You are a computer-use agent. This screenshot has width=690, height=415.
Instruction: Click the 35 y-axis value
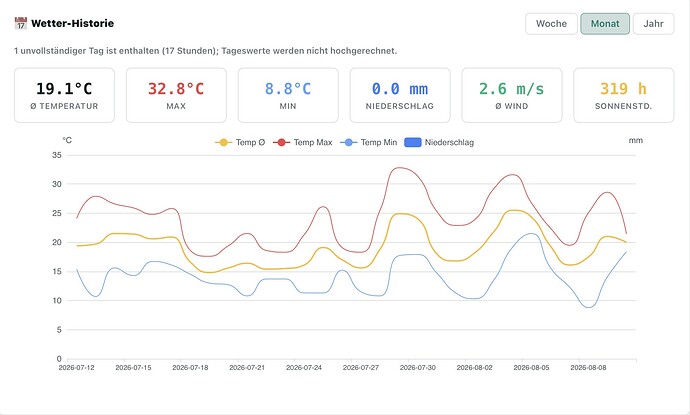point(57,155)
